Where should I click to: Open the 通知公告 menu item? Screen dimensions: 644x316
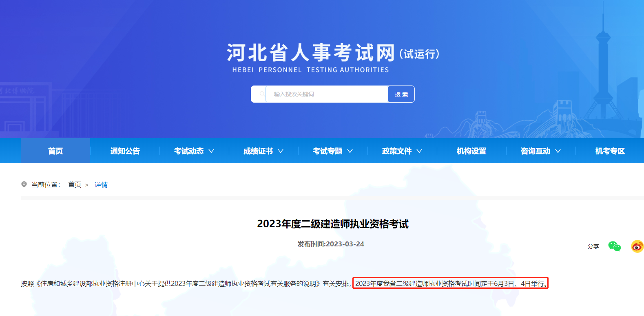point(125,151)
